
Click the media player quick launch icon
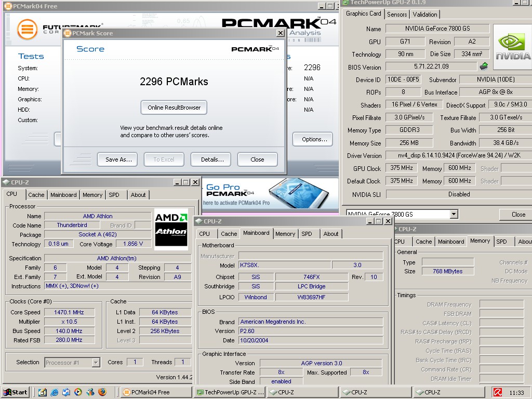(x=78, y=392)
